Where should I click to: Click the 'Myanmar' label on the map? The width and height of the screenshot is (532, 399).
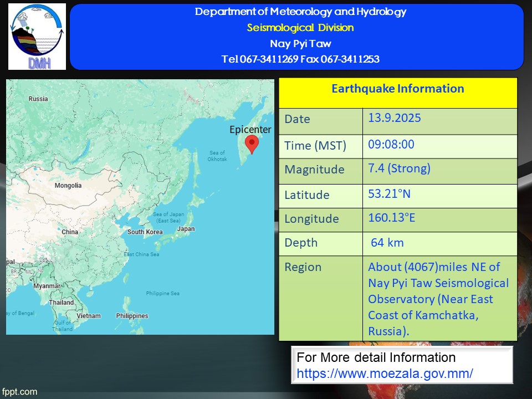[x=47, y=286]
